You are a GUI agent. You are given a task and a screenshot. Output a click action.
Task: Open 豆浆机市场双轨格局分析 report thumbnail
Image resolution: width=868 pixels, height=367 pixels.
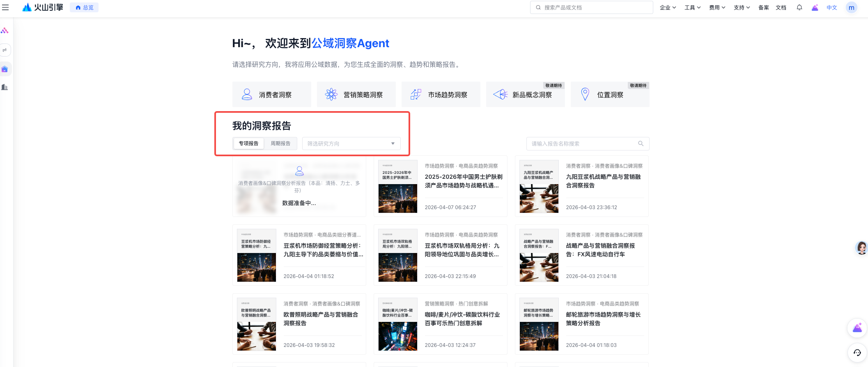coord(398,255)
